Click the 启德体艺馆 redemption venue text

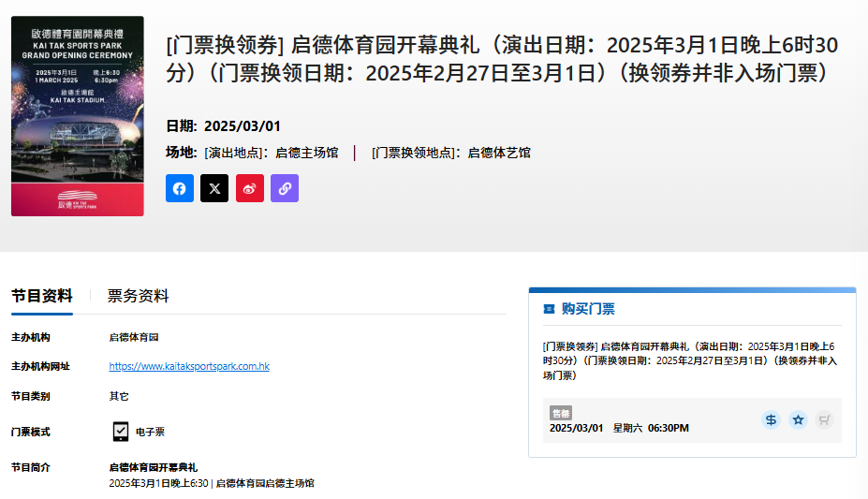pos(499,153)
